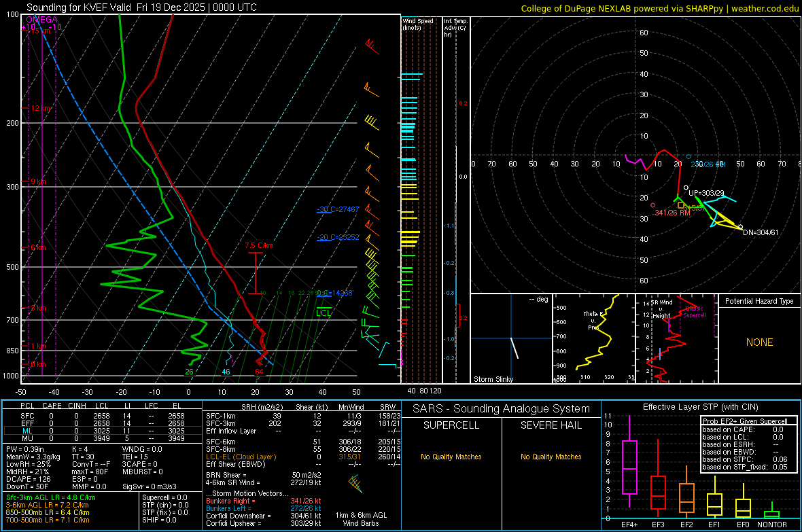Click the white circle marker above UP=303/29
Screen dimensions: 802x532
(x=686, y=188)
